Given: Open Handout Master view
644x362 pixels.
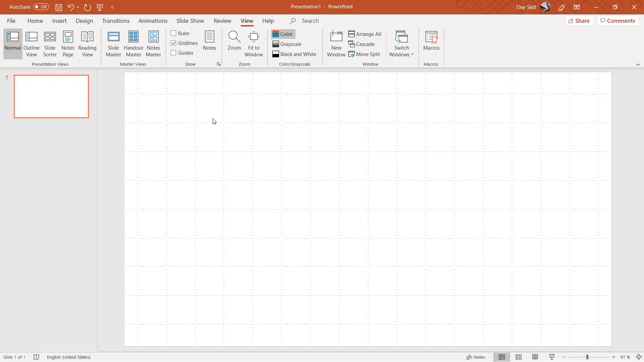Looking at the screenshot, I should pyautogui.click(x=133, y=44).
